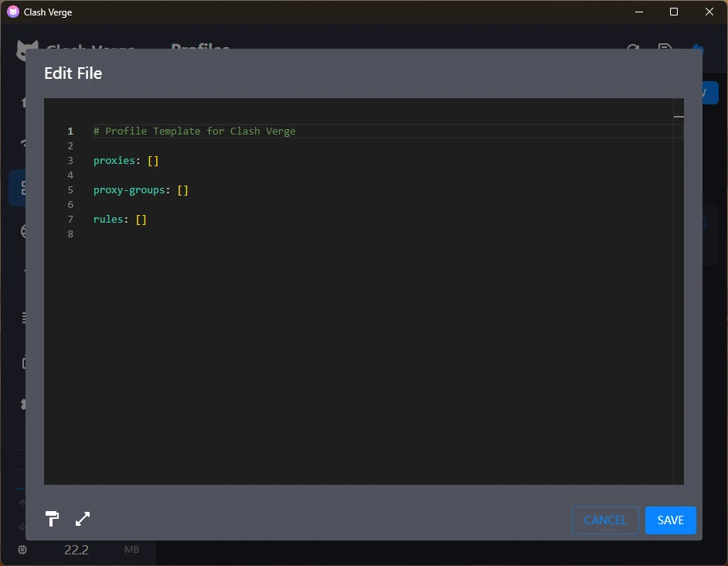
Task: Maximize the Clash Verge window
Action: [x=673, y=12]
